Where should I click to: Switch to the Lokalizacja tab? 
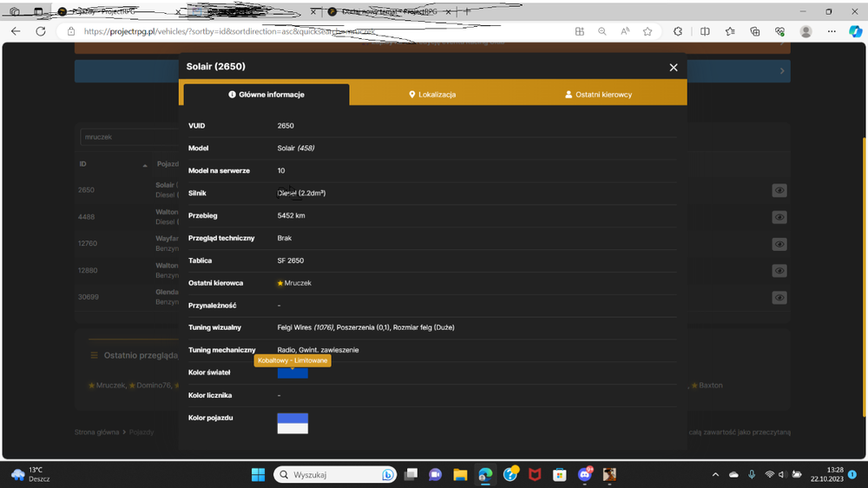click(432, 95)
